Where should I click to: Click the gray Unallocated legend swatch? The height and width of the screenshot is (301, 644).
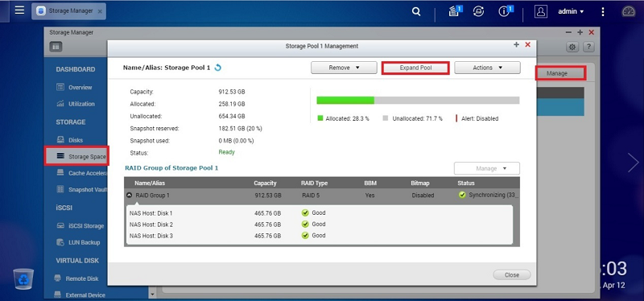pos(386,118)
